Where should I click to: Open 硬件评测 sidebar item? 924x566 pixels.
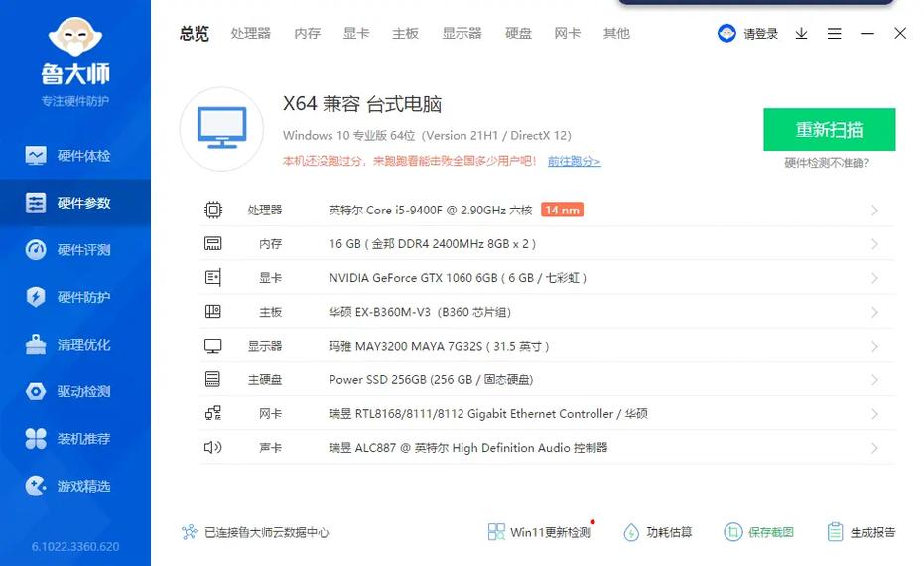pyautogui.click(x=74, y=250)
